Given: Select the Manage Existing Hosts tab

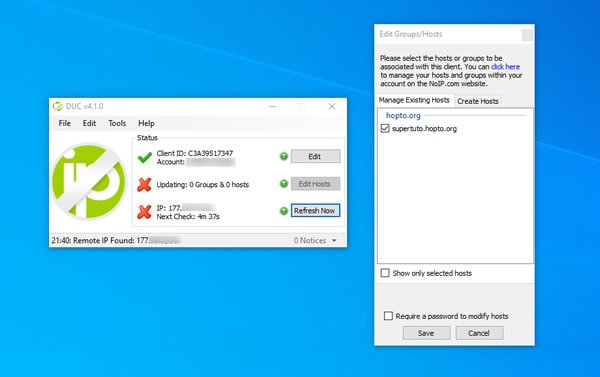Looking at the screenshot, I should pyautogui.click(x=414, y=100).
